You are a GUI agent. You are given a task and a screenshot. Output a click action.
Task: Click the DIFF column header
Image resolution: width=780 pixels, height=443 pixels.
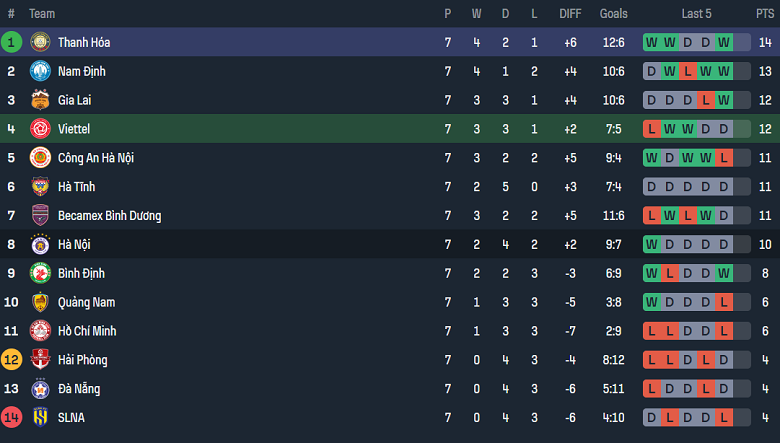[570, 14]
